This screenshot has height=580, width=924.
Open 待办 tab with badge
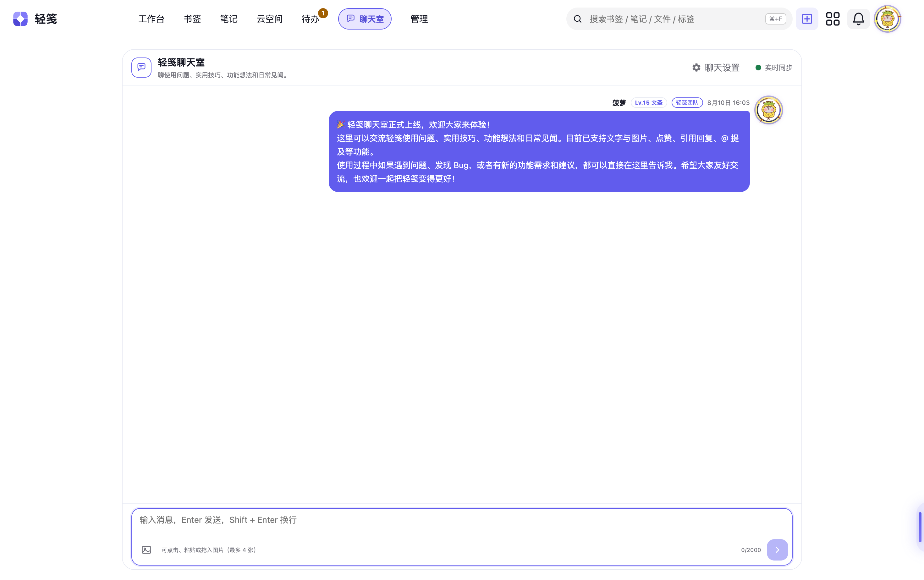pyautogui.click(x=311, y=19)
